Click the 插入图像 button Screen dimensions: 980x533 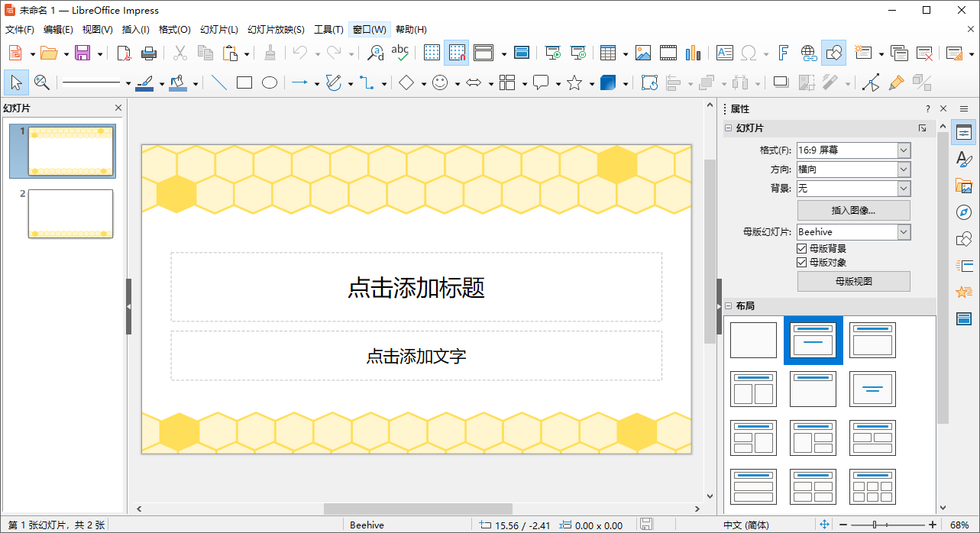click(853, 209)
